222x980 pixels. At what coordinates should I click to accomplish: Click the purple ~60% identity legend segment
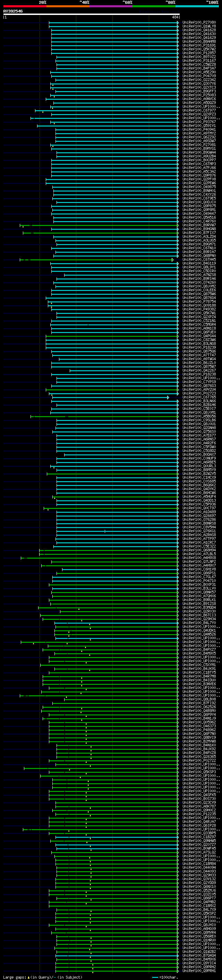click(111, 6)
